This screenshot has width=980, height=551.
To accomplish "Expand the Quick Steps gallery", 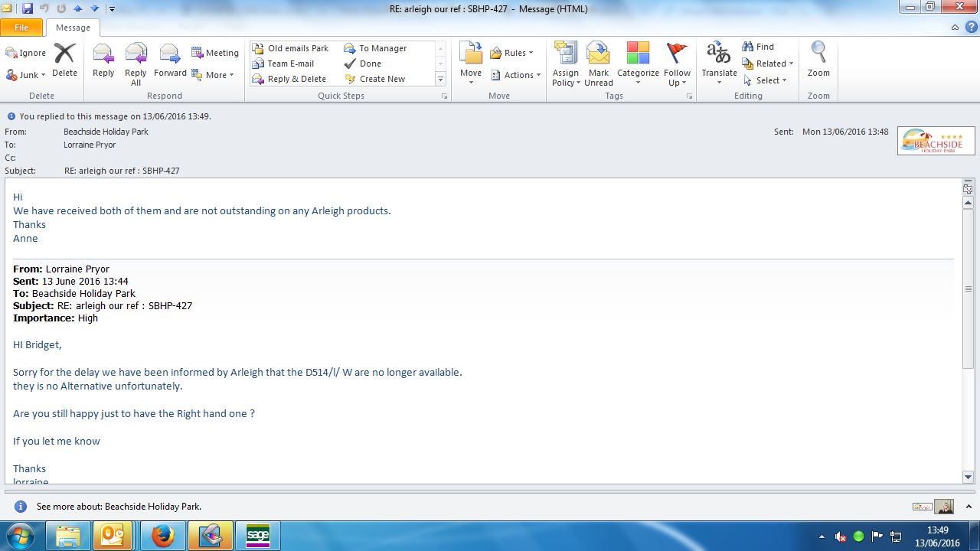I will (x=440, y=80).
